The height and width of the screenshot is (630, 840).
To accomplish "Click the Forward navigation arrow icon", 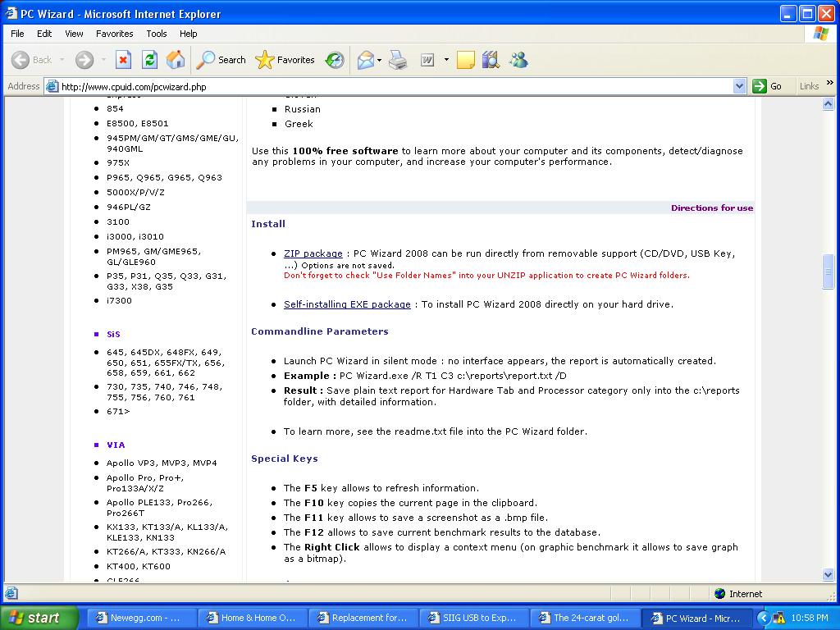I will pos(84,60).
